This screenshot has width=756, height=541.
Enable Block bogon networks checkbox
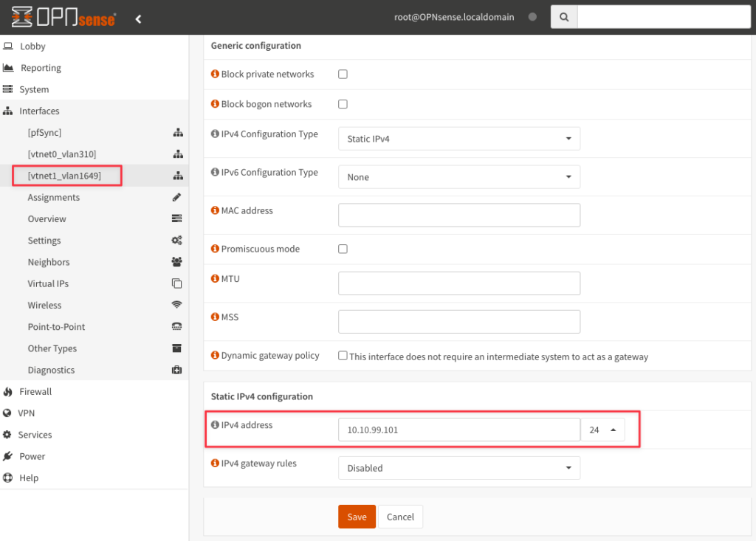[343, 104]
